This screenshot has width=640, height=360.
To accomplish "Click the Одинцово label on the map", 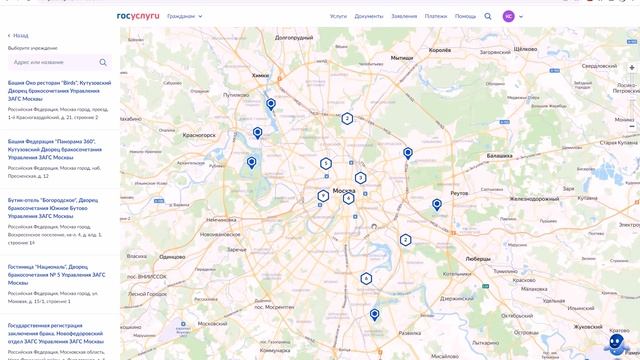I will coord(172,257).
